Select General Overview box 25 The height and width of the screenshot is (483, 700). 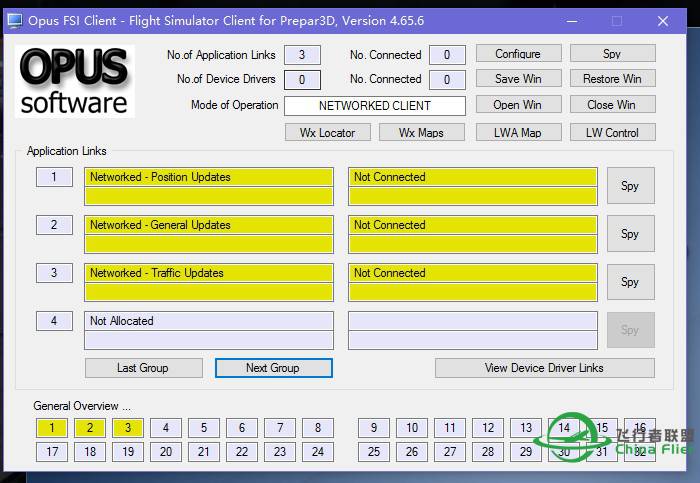coord(374,452)
